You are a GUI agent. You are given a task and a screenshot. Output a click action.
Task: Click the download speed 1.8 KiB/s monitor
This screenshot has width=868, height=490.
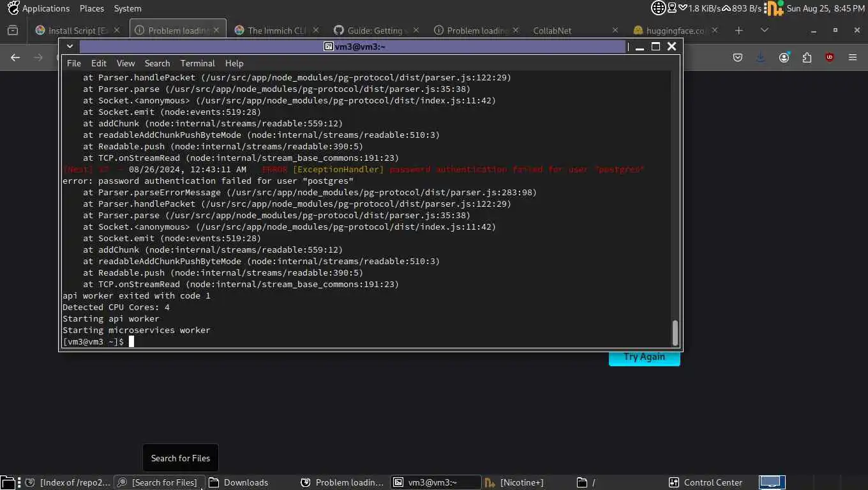click(x=700, y=8)
